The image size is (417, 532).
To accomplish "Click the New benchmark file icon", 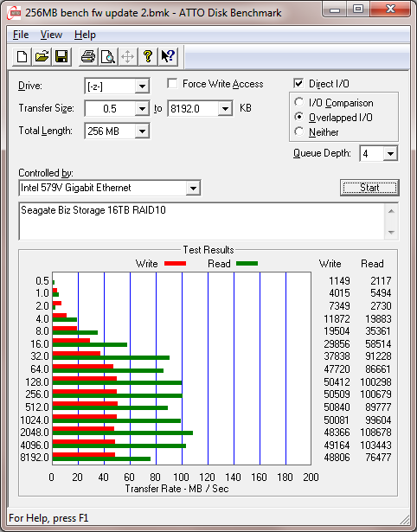I will coord(22,56).
